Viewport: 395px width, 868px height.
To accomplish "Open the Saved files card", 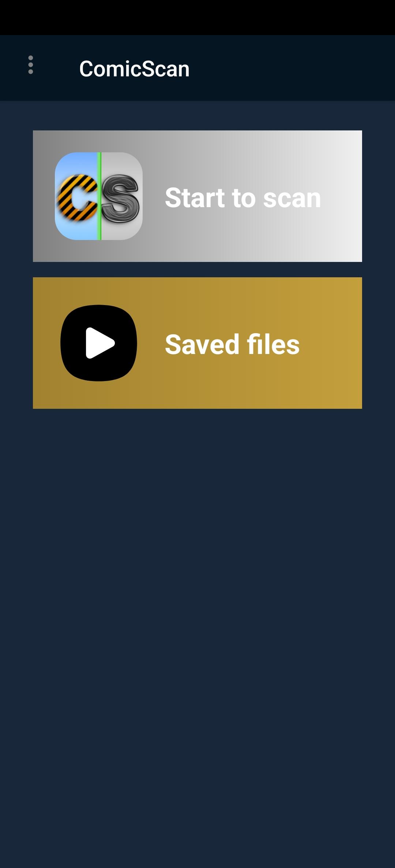I will [x=197, y=343].
